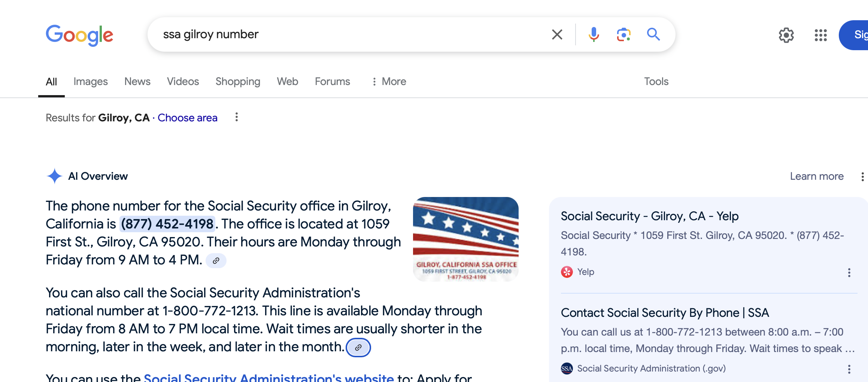Image resolution: width=868 pixels, height=382 pixels.
Task: Open quick settings gear icon
Action: point(786,35)
